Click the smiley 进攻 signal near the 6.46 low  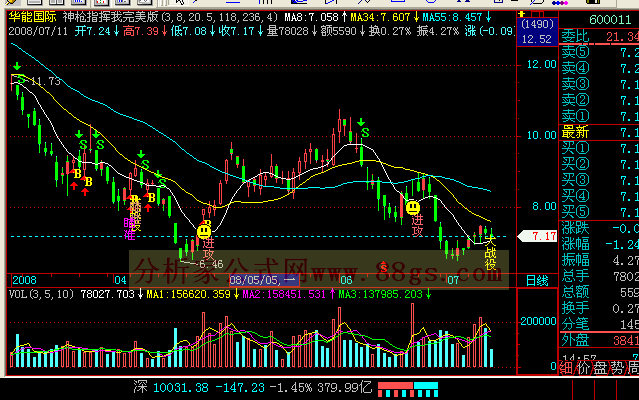coord(204,232)
